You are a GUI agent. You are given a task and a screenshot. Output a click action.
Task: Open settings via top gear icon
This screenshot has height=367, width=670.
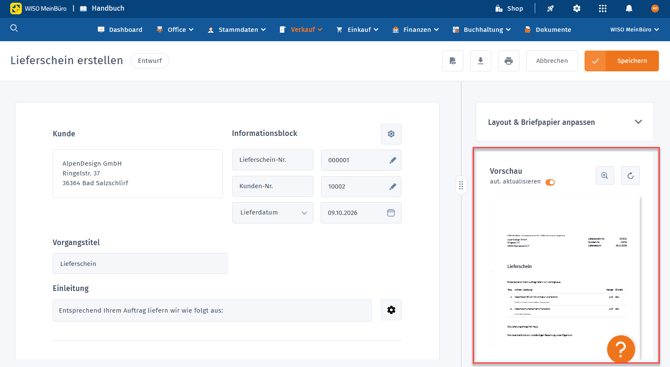click(576, 9)
